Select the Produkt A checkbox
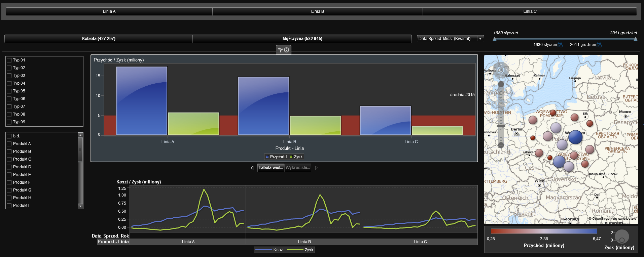The height and width of the screenshot is (257, 644). click(x=9, y=144)
